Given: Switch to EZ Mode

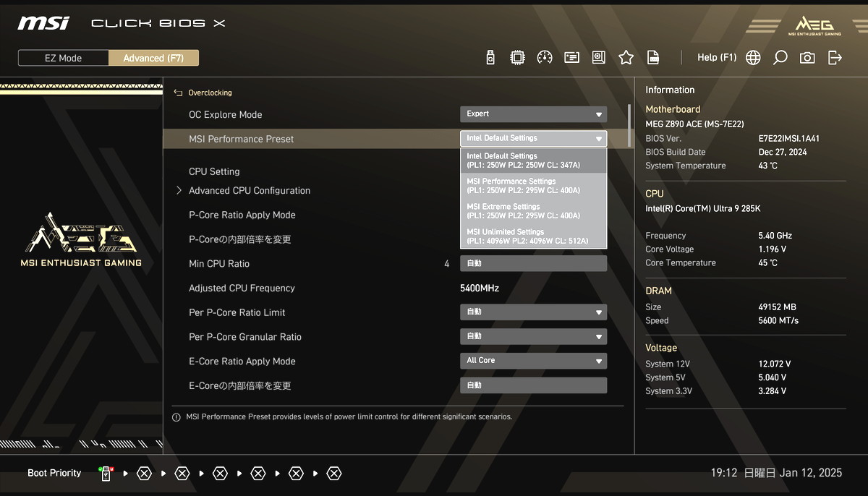Looking at the screenshot, I should (x=64, y=58).
